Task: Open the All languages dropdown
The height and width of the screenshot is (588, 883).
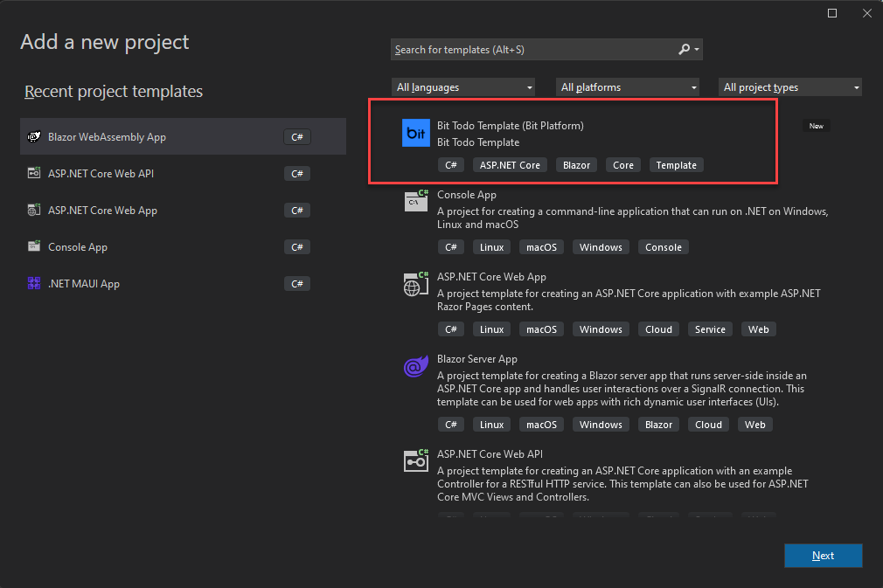Action: click(463, 87)
